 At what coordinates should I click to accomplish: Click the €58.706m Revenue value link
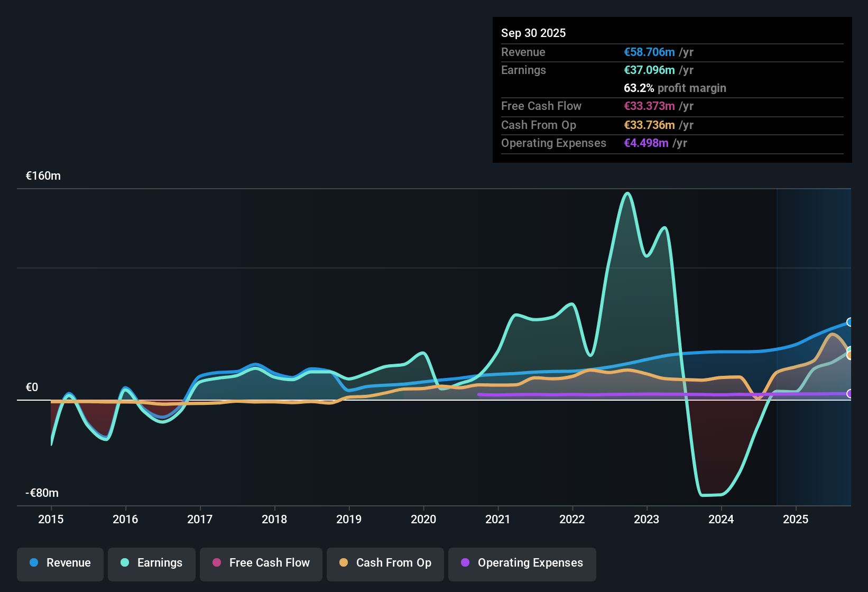pos(649,52)
